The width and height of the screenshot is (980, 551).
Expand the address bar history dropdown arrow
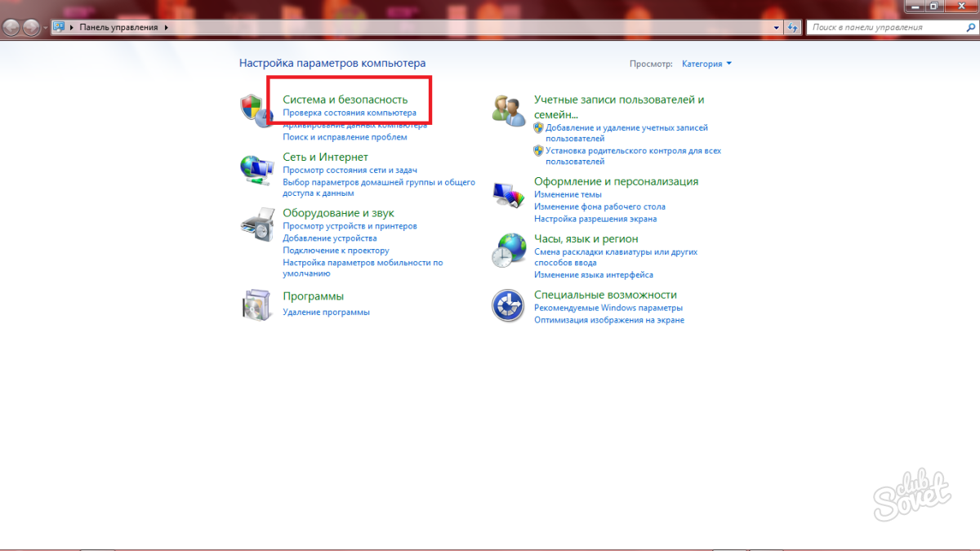coord(777,28)
